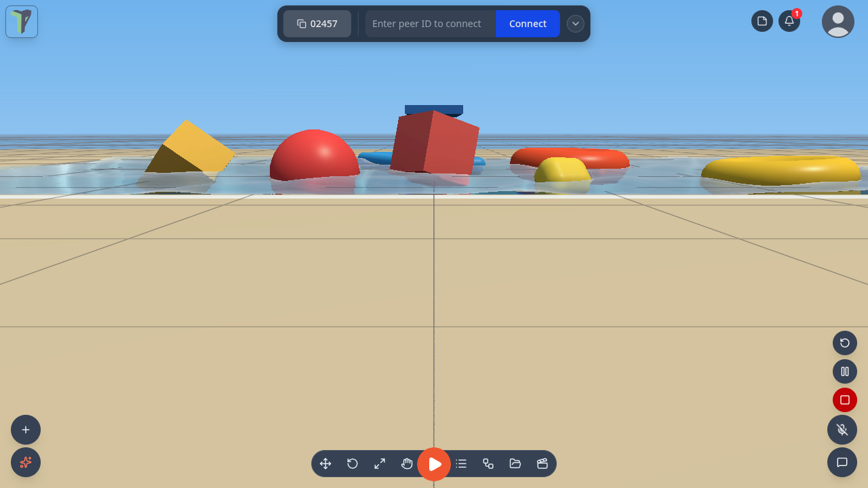
Task: Open the notes document icon
Action: [x=762, y=21]
